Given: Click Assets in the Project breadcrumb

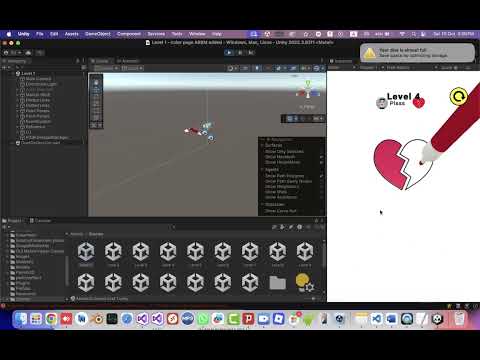Looking at the screenshot, I should 77,234.
